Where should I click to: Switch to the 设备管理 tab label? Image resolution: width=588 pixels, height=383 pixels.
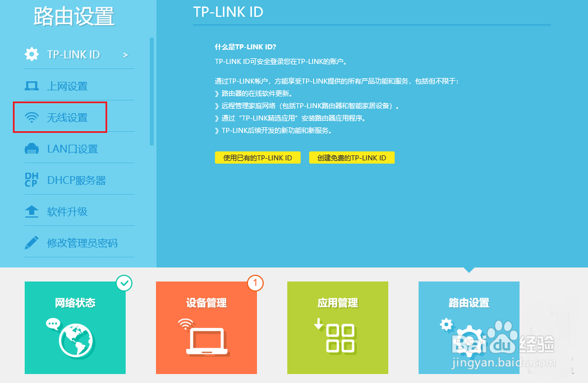pyautogui.click(x=206, y=303)
